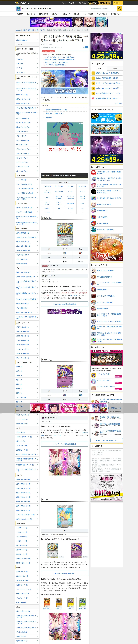Image resolution: width=138 pixels, height=644 pixels.
Task: Open the おすすめパック navigation tab
Action: point(116,14)
